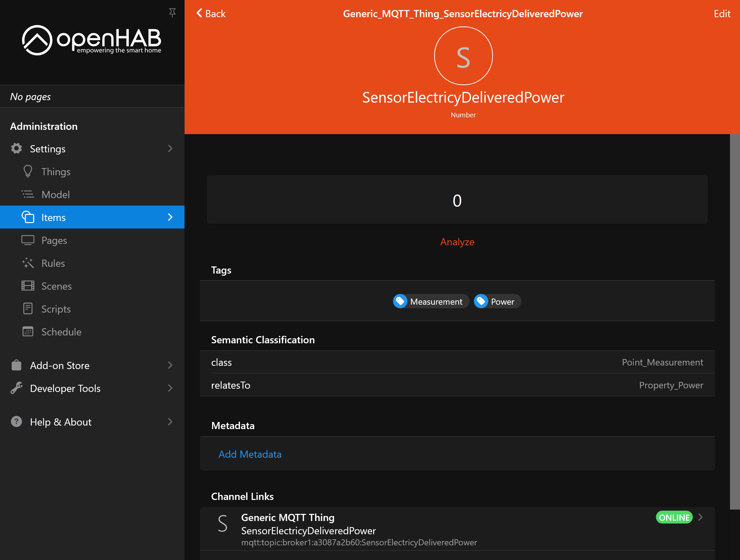The width and height of the screenshot is (740, 560).
Task: Click Edit in the top right corner
Action: 722,14
